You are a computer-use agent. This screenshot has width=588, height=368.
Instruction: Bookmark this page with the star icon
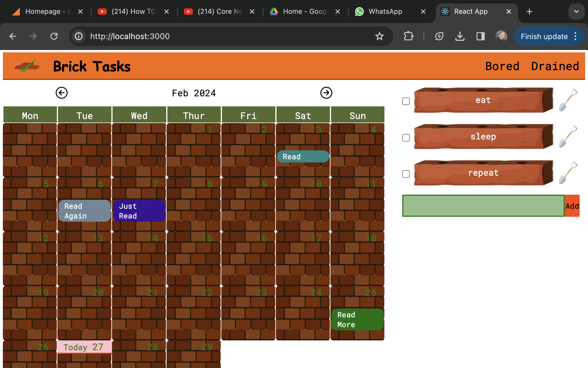click(x=379, y=36)
